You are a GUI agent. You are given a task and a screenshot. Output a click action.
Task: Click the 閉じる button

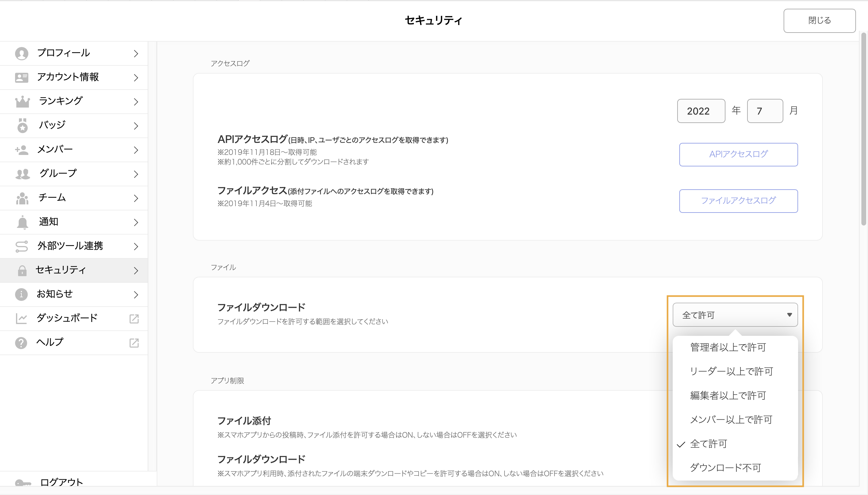click(819, 20)
